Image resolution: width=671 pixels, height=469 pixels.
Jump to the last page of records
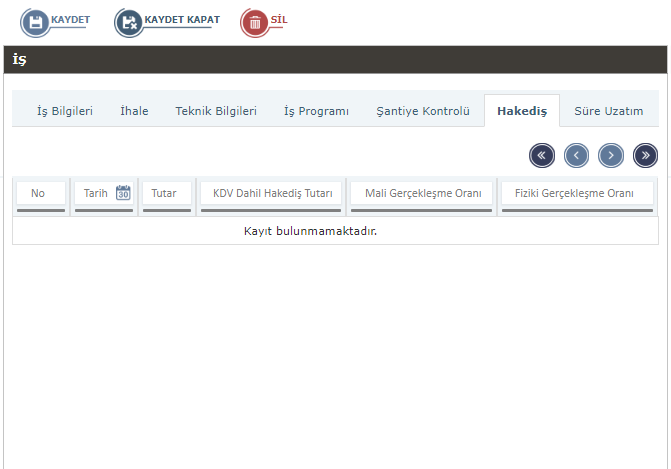click(x=645, y=155)
